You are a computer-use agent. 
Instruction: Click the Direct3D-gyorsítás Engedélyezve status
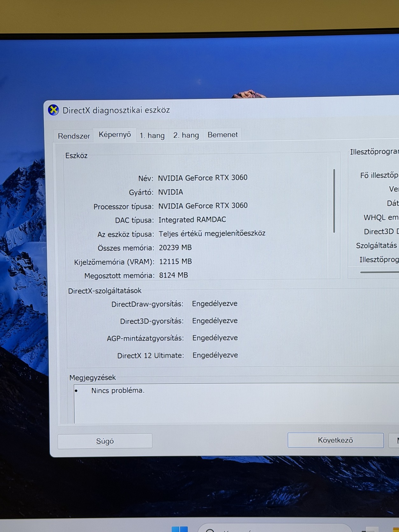coord(215,321)
